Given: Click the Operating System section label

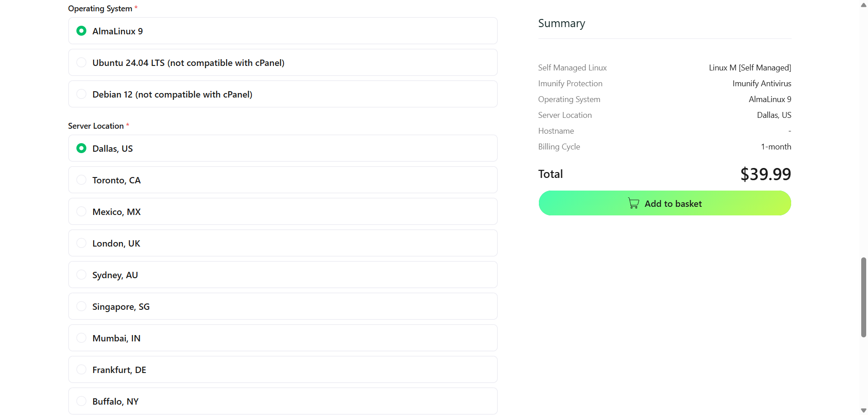Looking at the screenshot, I should click(x=100, y=9).
